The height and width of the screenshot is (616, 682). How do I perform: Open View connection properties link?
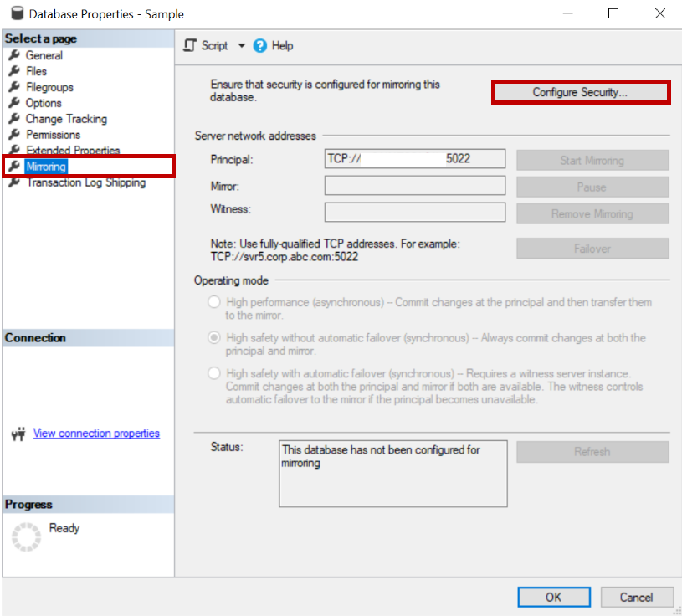96,434
